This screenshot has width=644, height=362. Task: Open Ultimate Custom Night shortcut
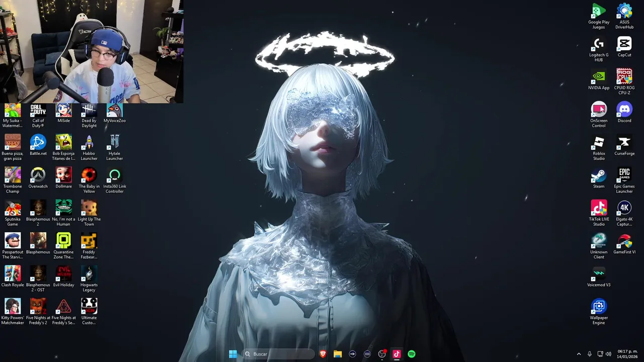(x=89, y=312)
